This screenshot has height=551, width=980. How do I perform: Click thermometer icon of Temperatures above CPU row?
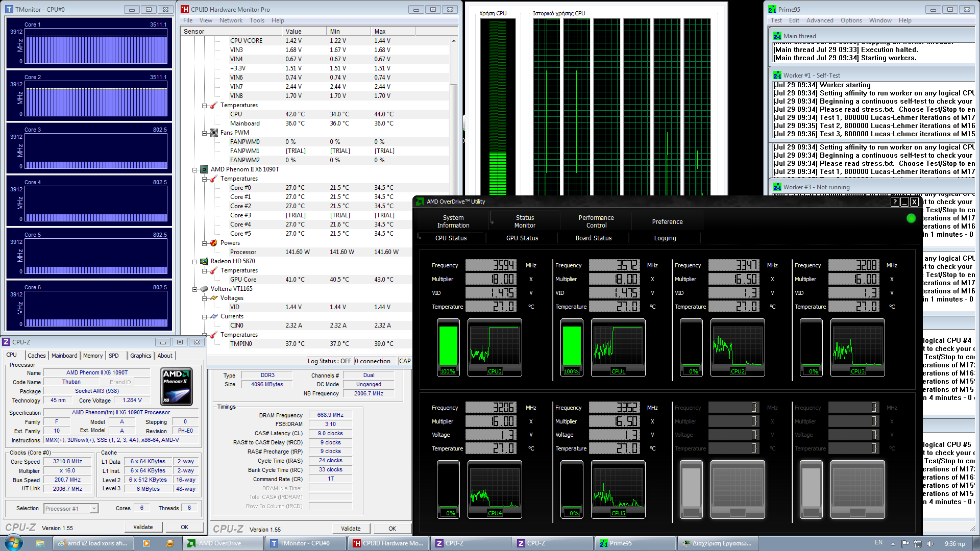214,105
